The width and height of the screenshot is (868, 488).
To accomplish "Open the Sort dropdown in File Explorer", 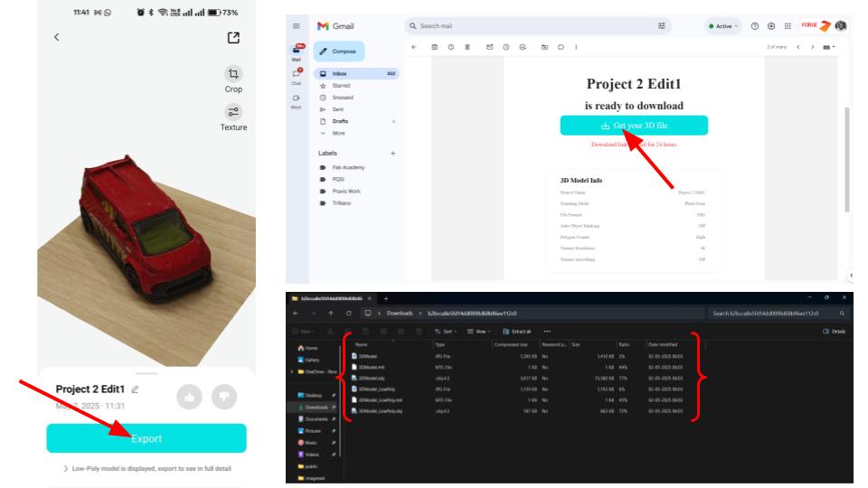I will tap(445, 332).
